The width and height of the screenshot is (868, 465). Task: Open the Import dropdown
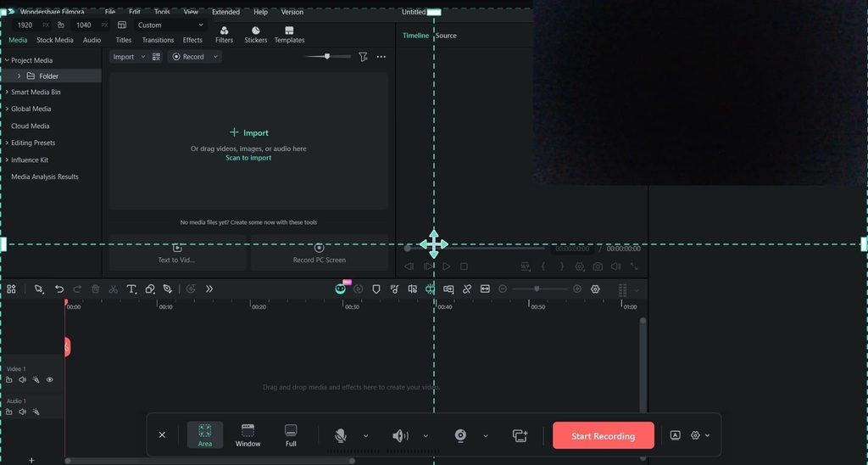click(x=129, y=57)
